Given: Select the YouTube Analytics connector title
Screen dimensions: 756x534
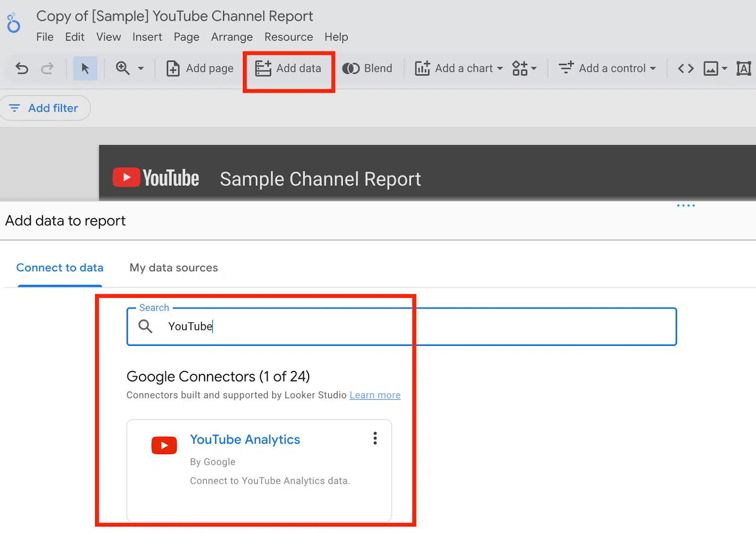Looking at the screenshot, I should click(245, 439).
